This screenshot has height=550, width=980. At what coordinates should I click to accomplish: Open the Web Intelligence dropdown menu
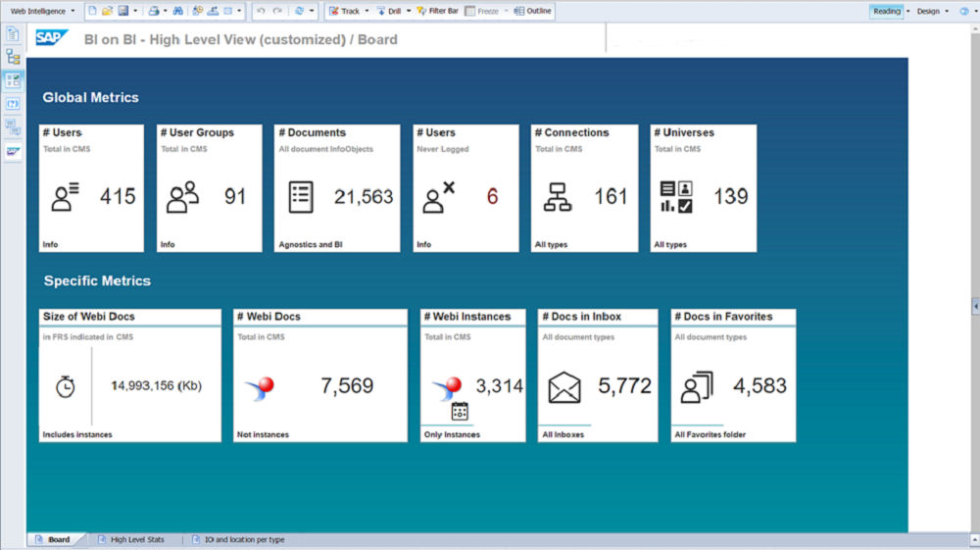[x=42, y=11]
